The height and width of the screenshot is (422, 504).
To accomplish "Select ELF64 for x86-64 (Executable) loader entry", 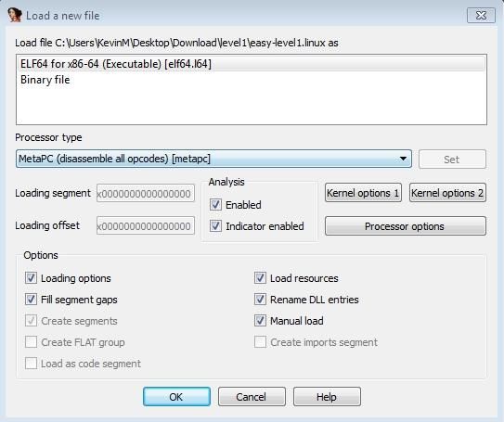I will coord(252,64).
